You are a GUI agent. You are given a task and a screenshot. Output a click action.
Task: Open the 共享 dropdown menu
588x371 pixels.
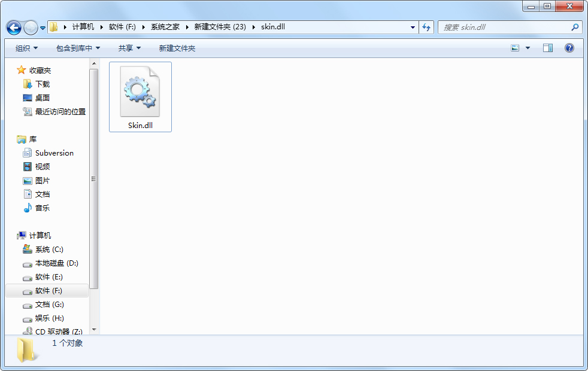[x=129, y=48]
